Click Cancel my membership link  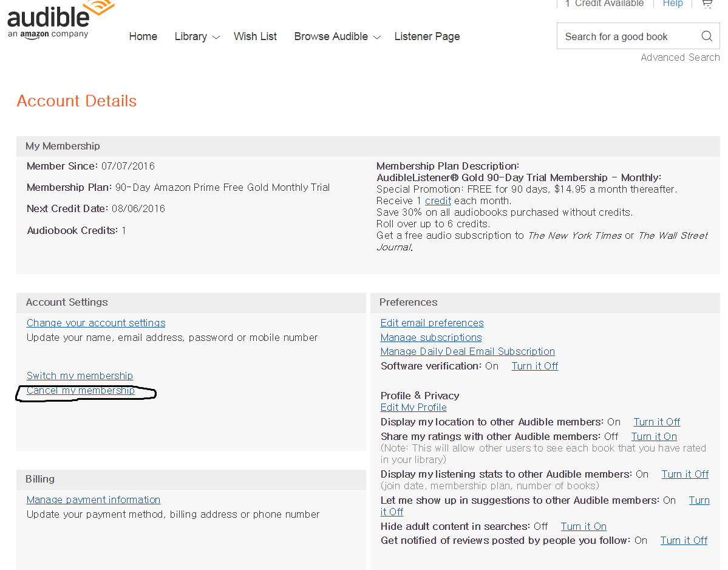pos(81,390)
